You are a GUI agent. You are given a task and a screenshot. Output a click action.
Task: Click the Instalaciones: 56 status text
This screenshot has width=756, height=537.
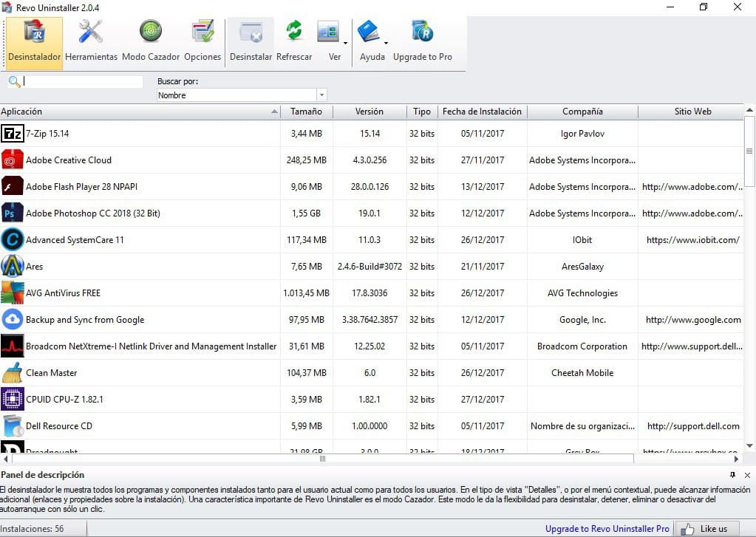(x=32, y=529)
